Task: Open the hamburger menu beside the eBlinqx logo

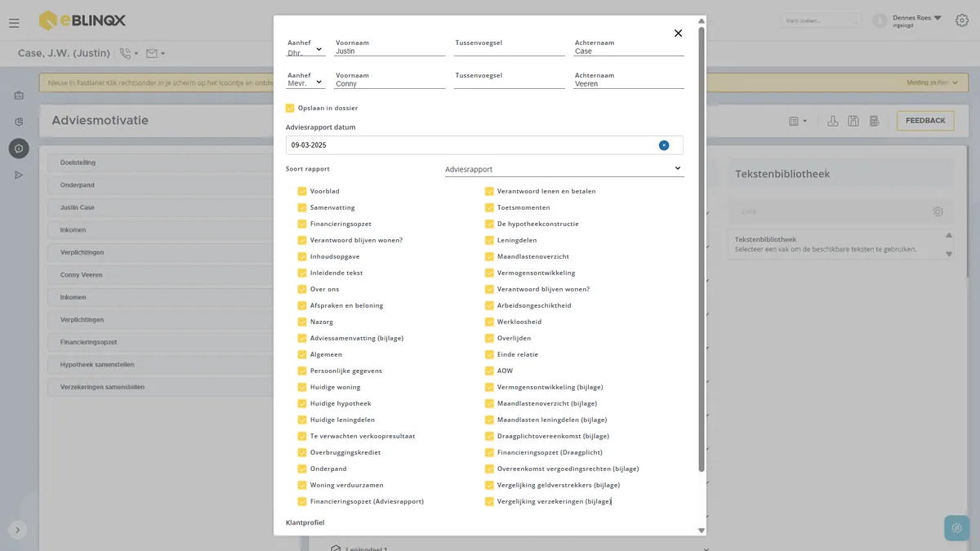Action: tap(14, 23)
